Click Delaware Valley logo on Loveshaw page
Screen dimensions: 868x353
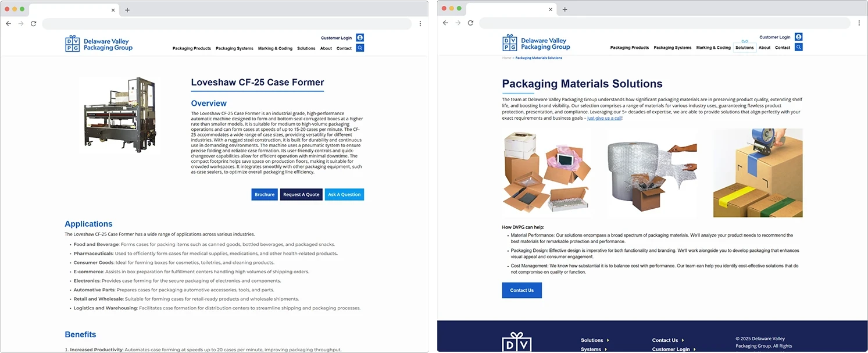tap(99, 44)
